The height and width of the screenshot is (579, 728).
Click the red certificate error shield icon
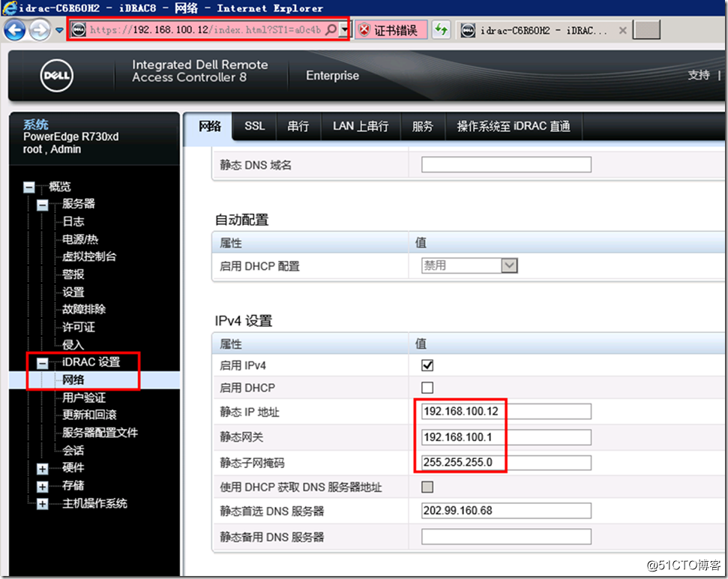click(364, 30)
